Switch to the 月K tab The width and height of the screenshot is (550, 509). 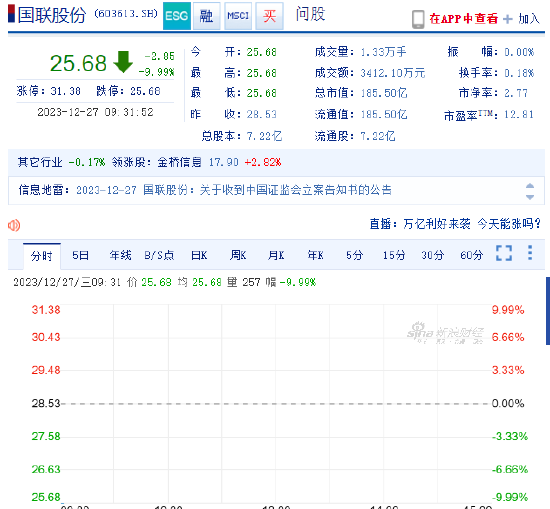pyautogui.click(x=276, y=255)
